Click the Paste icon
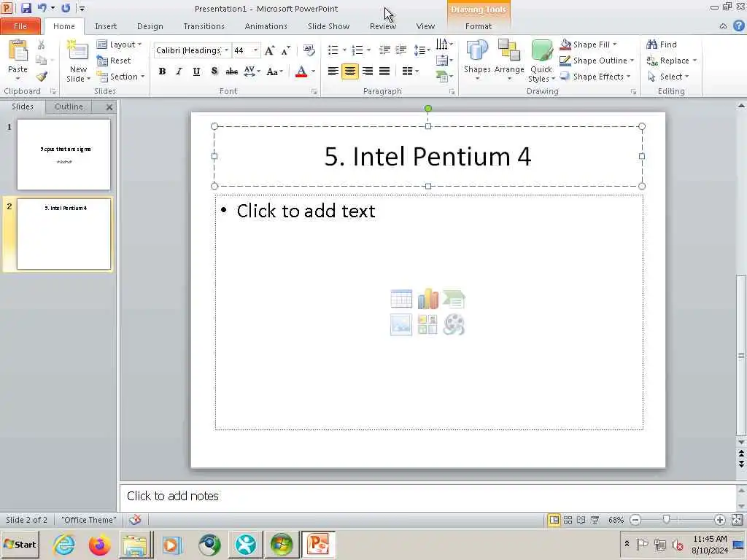Viewport: 747px width, 560px height. click(x=18, y=51)
